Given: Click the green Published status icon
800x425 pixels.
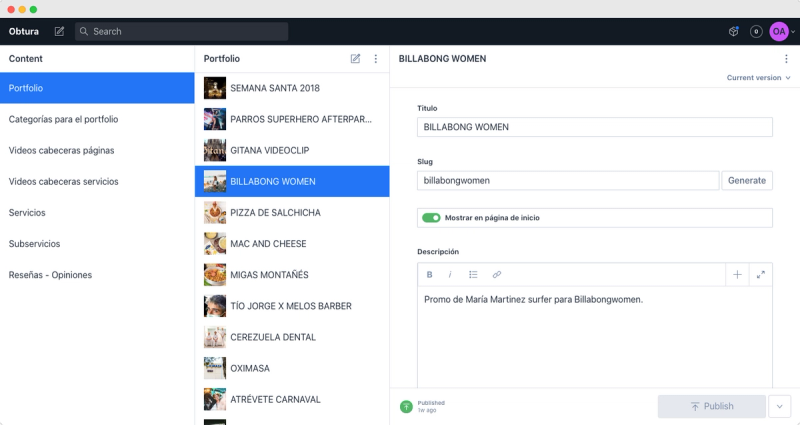Looking at the screenshot, I should pyautogui.click(x=406, y=407).
